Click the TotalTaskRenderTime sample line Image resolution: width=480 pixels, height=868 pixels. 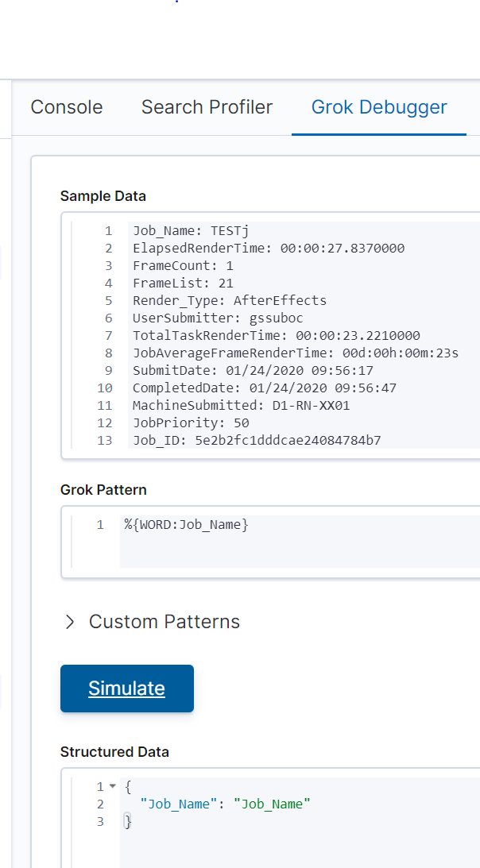click(x=276, y=335)
